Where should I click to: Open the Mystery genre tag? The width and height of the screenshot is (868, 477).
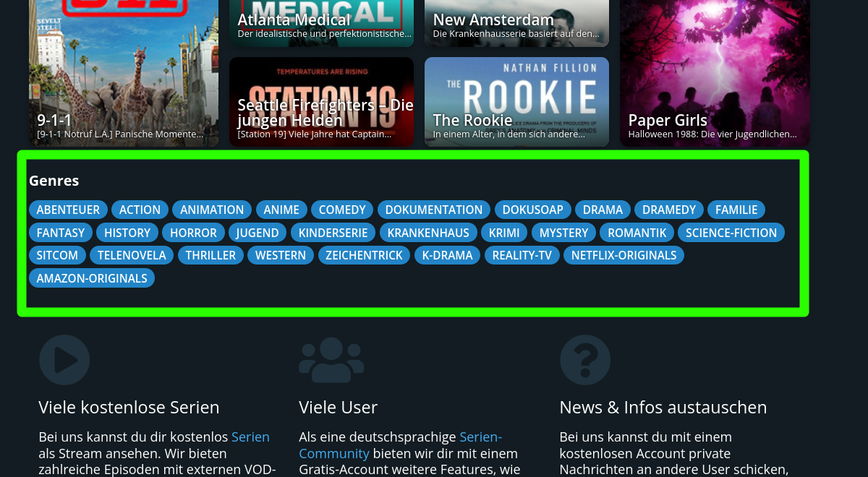pyautogui.click(x=564, y=233)
